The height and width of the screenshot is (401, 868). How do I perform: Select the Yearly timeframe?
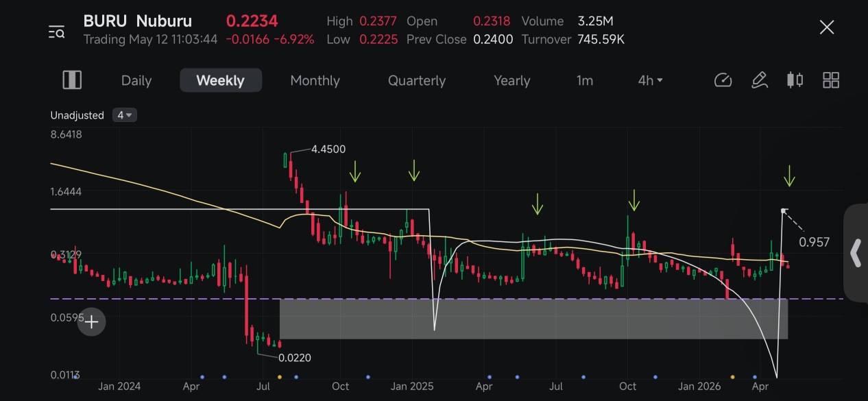click(512, 80)
